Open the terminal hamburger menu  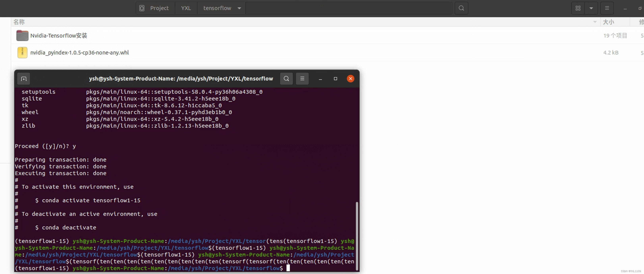click(x=302, y=79)
